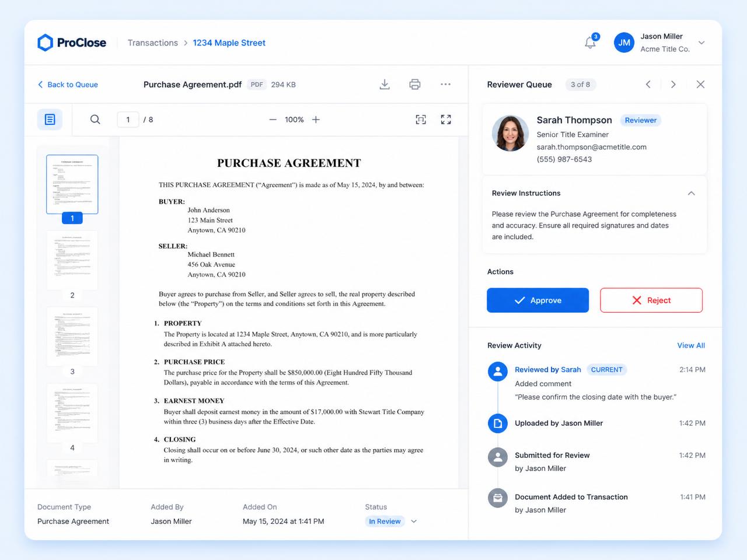The image size is (747, 560).
Task: Click the Uploaded by Jason Miller file icon
Action: tap(498, 423)
